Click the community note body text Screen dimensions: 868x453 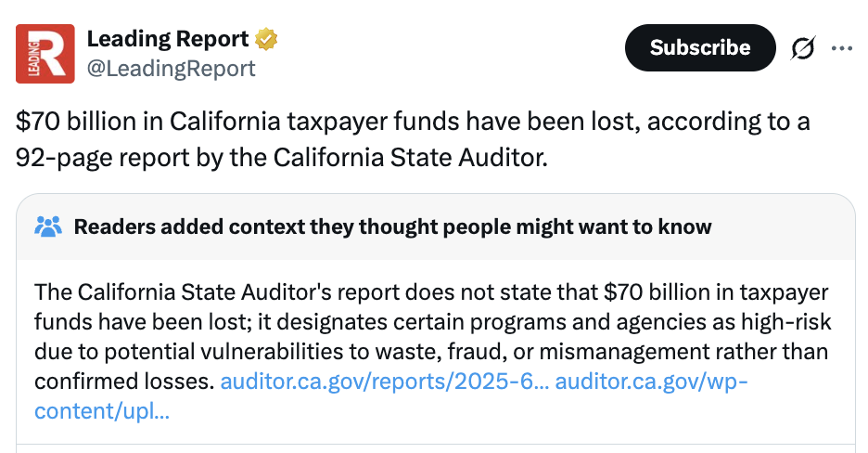coord(431,323)
